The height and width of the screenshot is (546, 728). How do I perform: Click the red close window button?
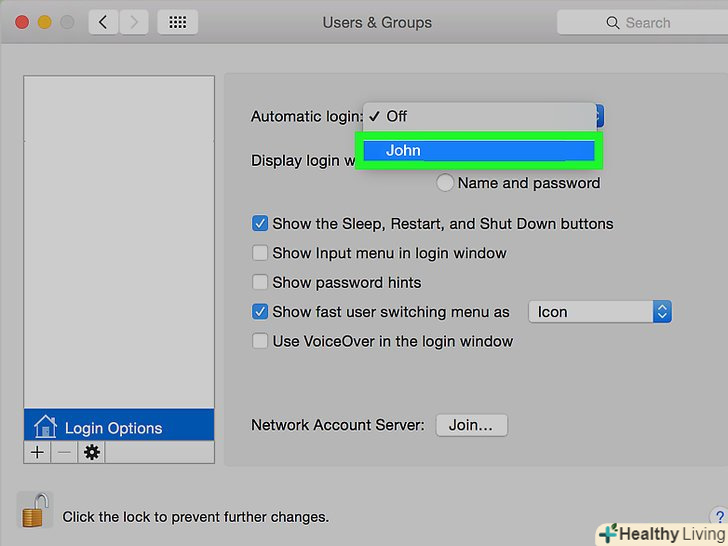(x=22, y=22)
